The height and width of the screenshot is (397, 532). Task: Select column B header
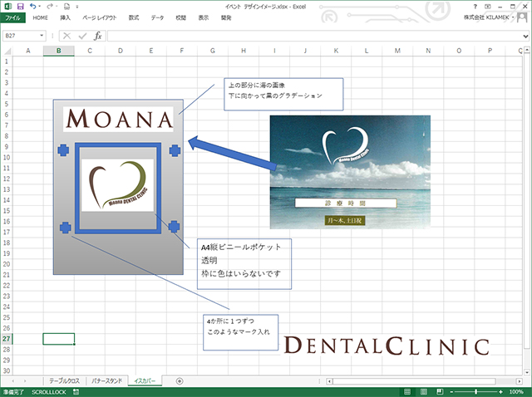tap(59, 51)
